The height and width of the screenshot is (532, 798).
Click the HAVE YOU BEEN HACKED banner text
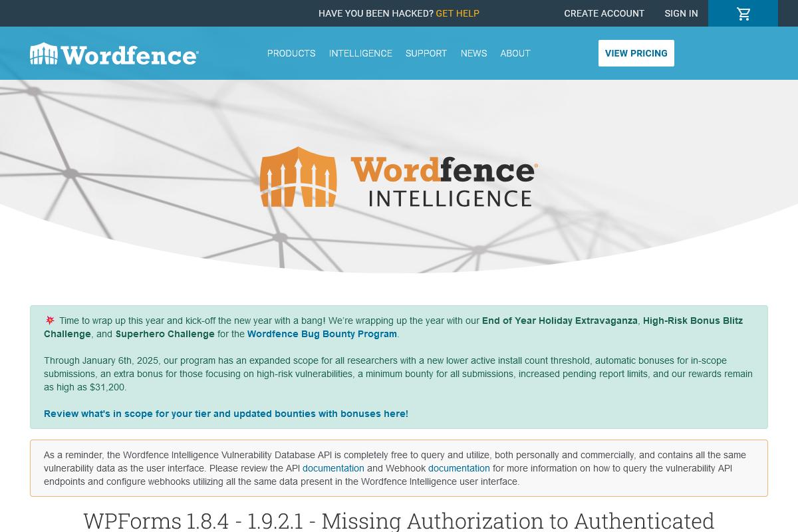point(376,13)
